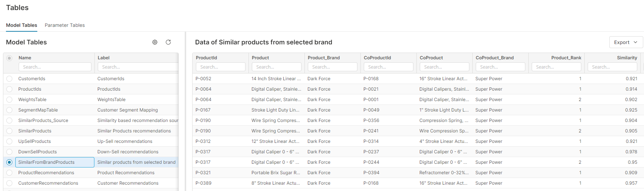Click the Similarity search input

point(612,67)
